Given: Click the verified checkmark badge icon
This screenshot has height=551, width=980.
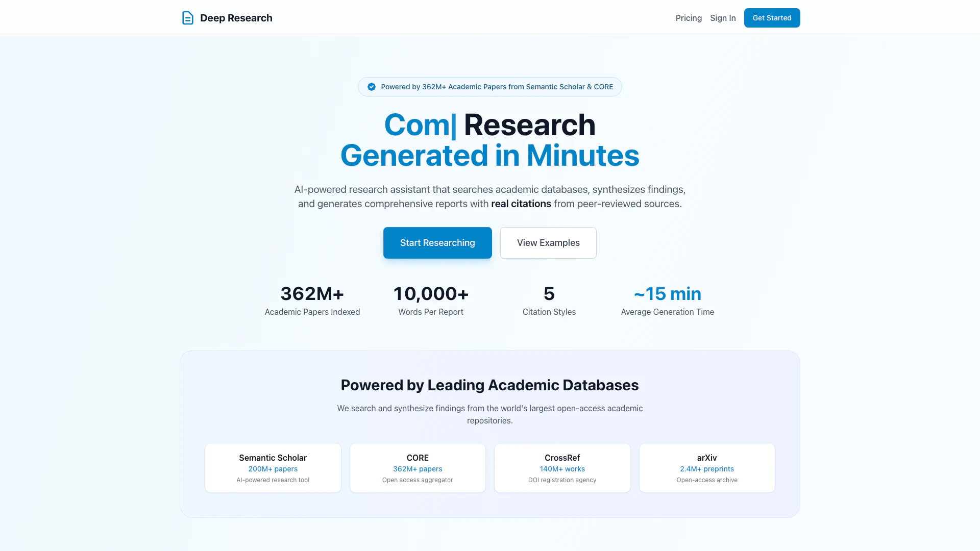Looking at the screenshot, I should pyautogui.click(x=372, y=87).
